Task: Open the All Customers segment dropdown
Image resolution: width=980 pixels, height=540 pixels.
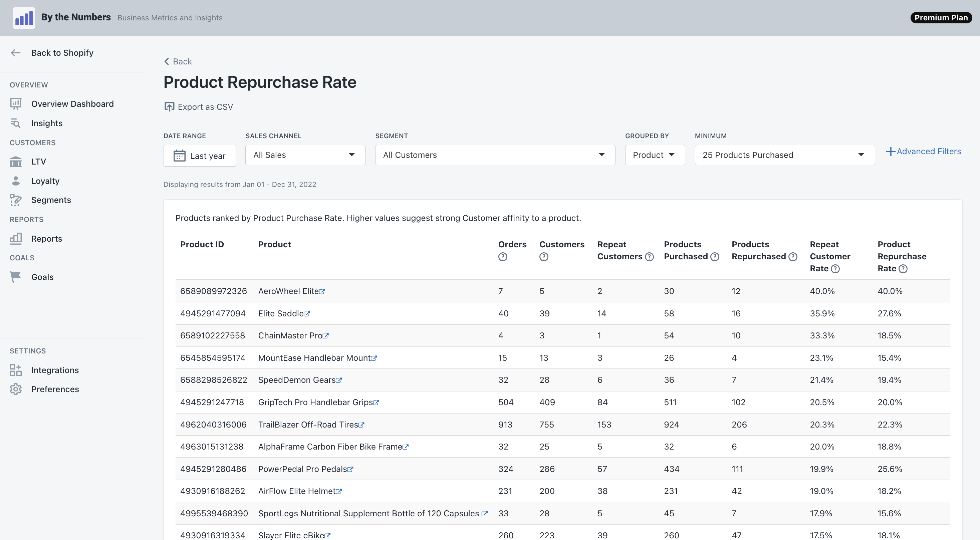Action: click(495, 155)
